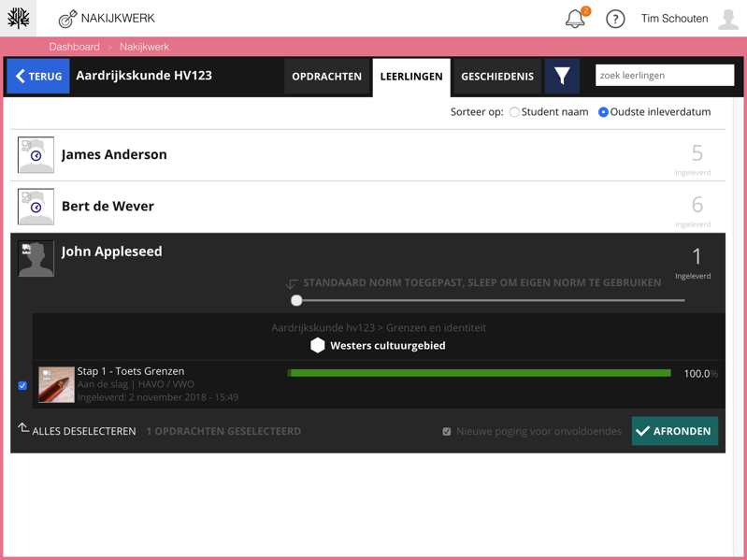The width and height of the screenshot is (747, 560).
Task: Click James Anderson's avatar icon
Action: (x=36, y=155)
